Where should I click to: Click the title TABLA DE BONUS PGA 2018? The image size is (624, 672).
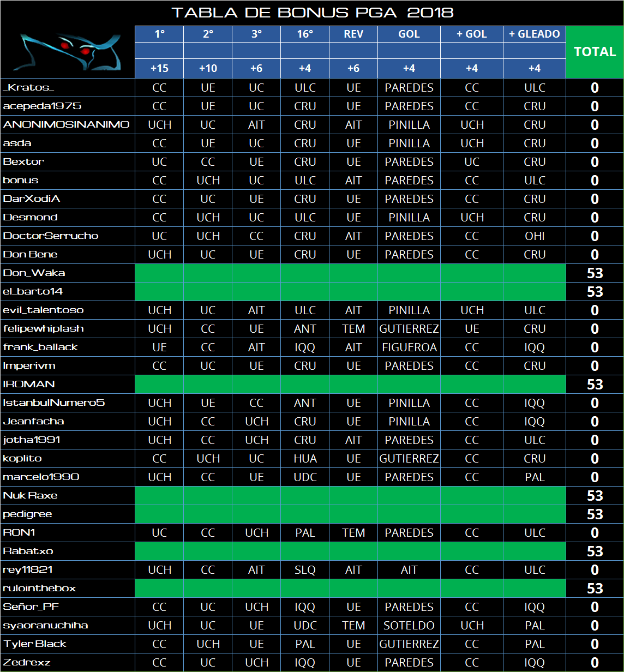click(313, 13)
